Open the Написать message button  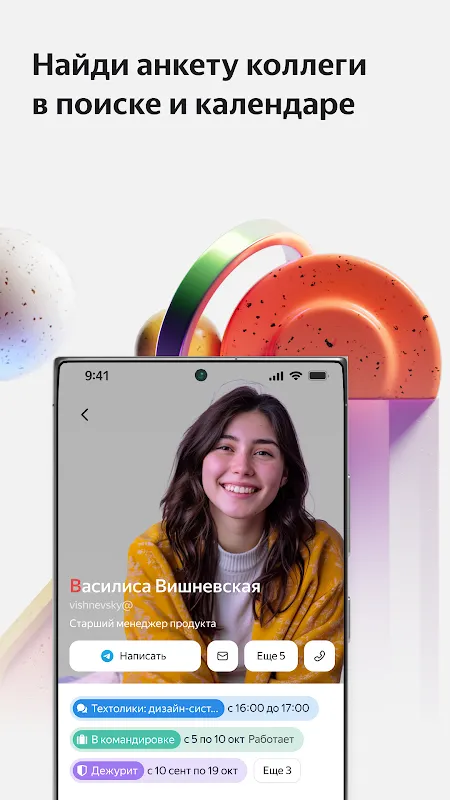click(x=135, y=656)
